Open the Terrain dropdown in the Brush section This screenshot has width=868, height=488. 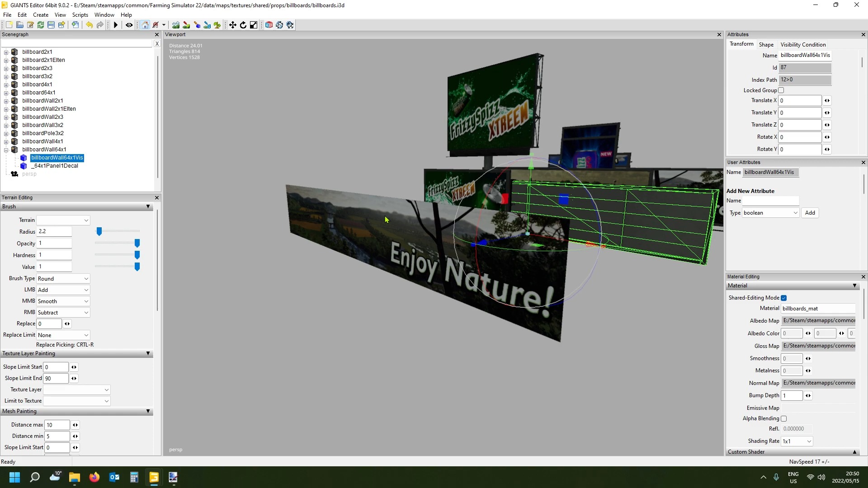[63, 220]
